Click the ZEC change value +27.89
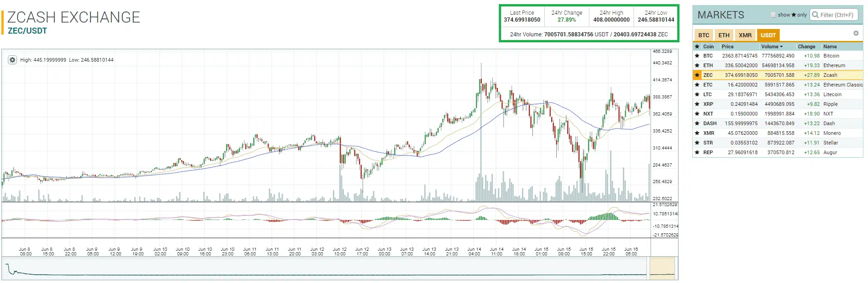The width and height of the screenshot is (868, 283). point(811,75)
